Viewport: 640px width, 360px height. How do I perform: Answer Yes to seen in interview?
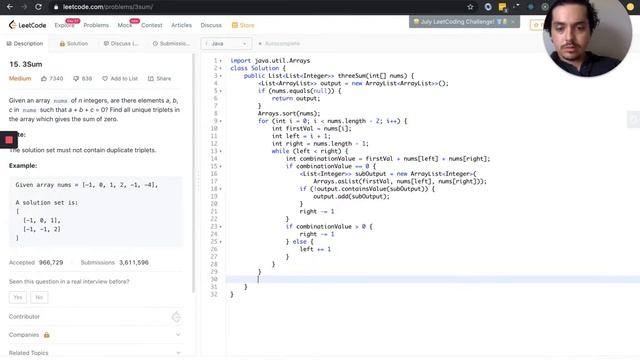tap(18, 297)
